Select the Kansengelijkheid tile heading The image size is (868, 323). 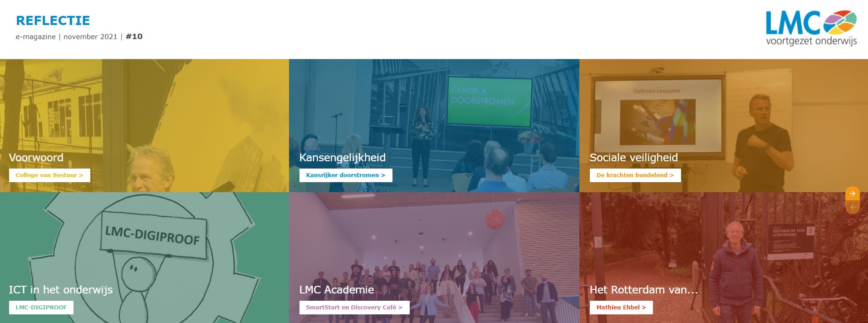[x=343, y=158]
